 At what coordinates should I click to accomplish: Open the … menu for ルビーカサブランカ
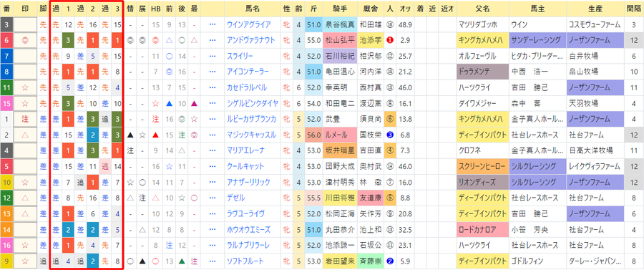click(213, 119)
